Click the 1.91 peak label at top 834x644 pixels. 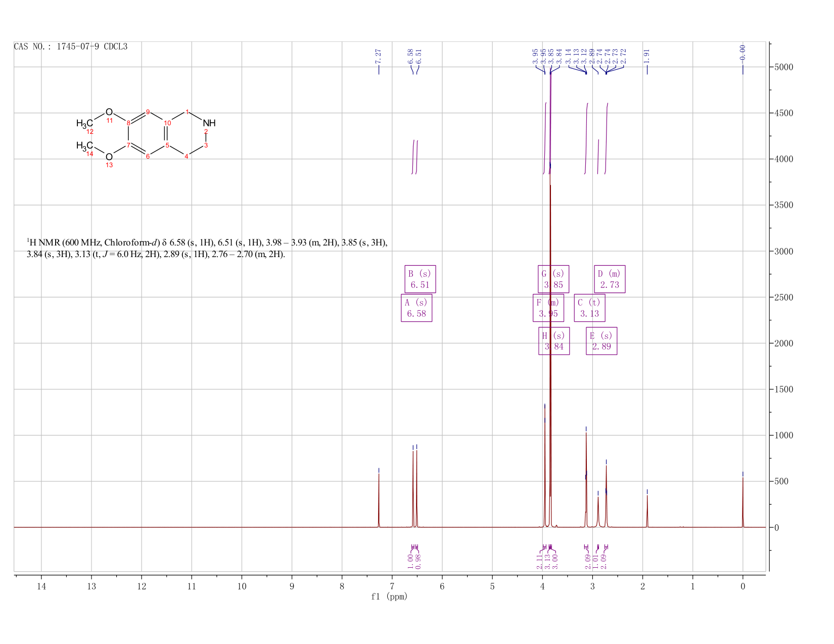(x=647, y=56)
